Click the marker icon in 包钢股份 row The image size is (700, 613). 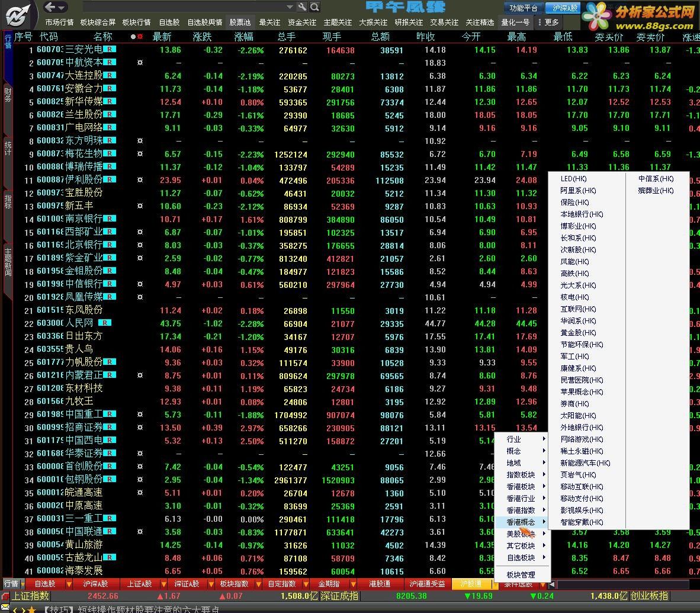click(140, 479)
